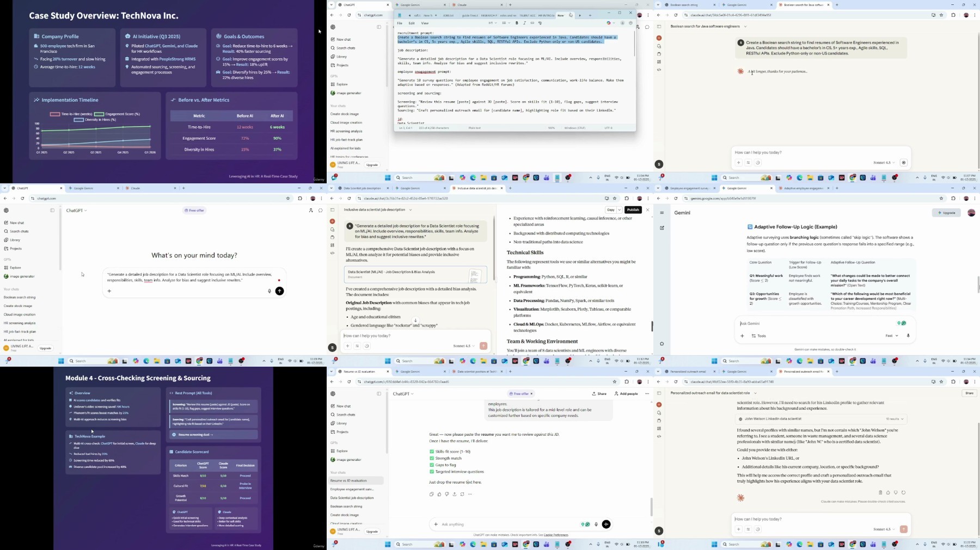This screenshot has height=550, width=980.
Task: Dismiss the Free offer chip in the Resume vs JD ChatGPT window
Action: tap(531, 394)
